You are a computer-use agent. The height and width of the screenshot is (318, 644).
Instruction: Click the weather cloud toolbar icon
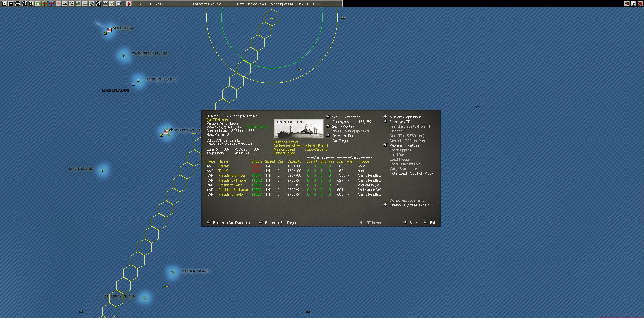[x=119, y=4]
